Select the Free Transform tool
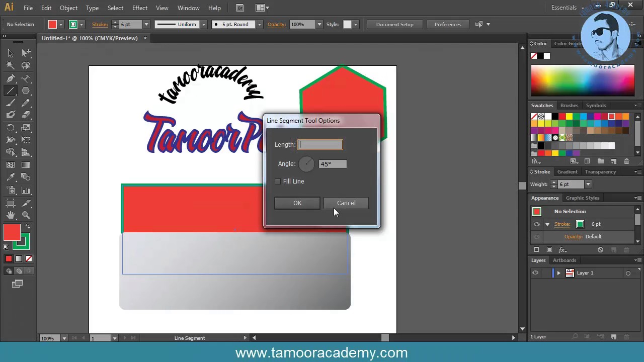The image size is (644, 362). tap(26, 140)
